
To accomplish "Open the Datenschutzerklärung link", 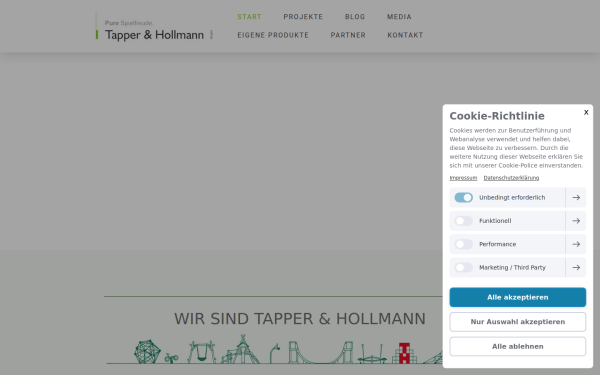I will pyautogui.click(x=511, y=178).
